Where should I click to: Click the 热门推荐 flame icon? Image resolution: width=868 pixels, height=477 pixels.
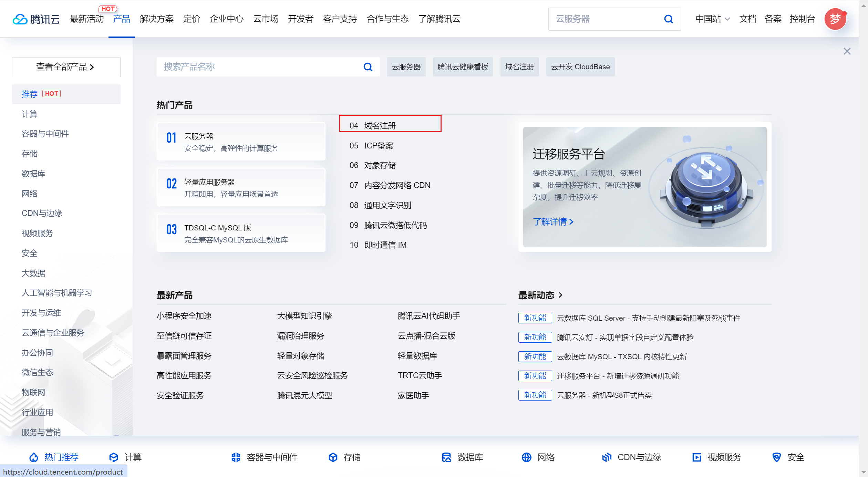(33, 457)
